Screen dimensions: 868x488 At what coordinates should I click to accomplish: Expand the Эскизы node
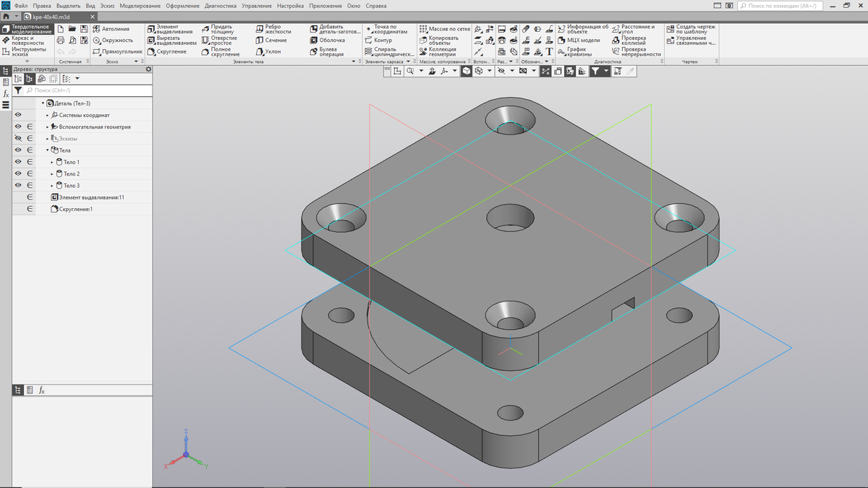[48, 138]
